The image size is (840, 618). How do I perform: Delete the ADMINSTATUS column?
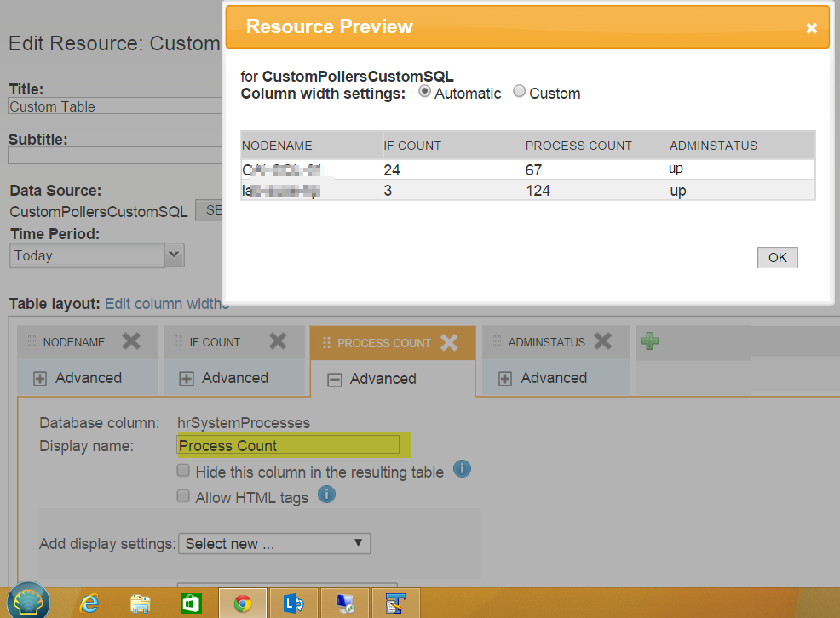(x=603, y=341)
